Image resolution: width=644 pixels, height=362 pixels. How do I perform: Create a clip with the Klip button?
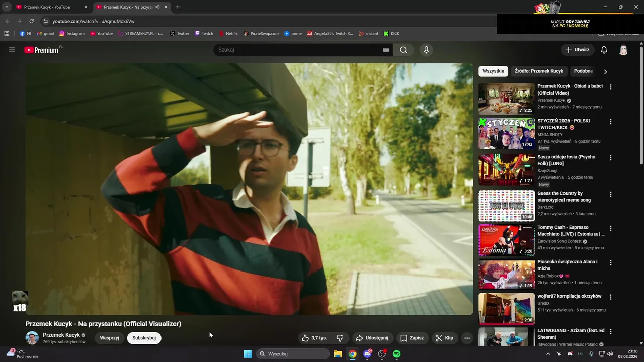pos(444,338)
